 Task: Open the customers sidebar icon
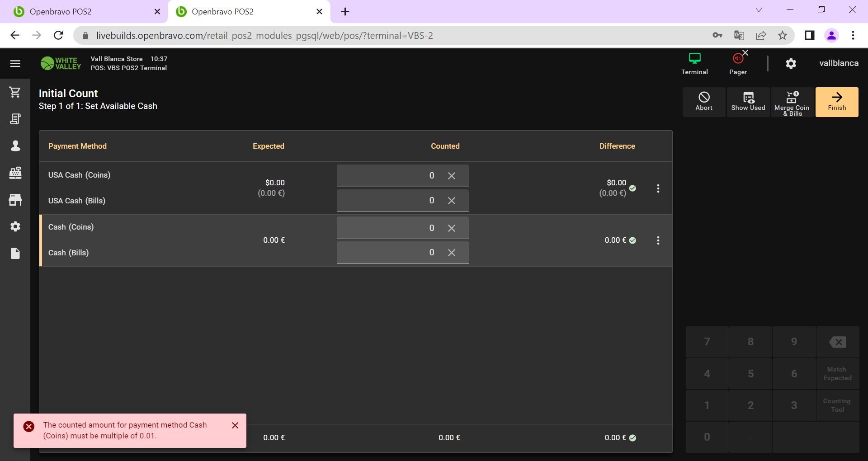(x=15, y=146)
